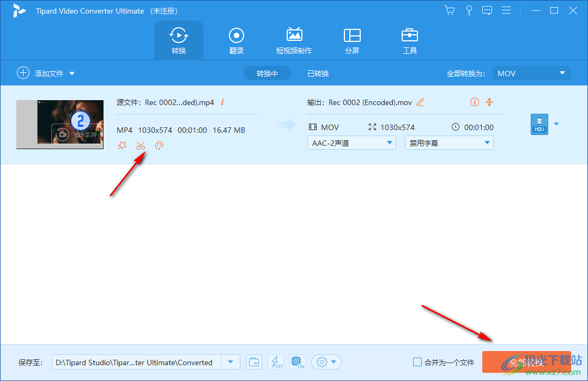
Task: Open the settings gear dropdown
Action: pos(326,361)
